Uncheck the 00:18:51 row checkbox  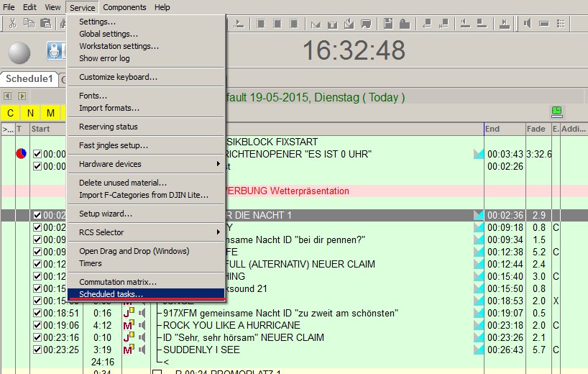[37, 313]
